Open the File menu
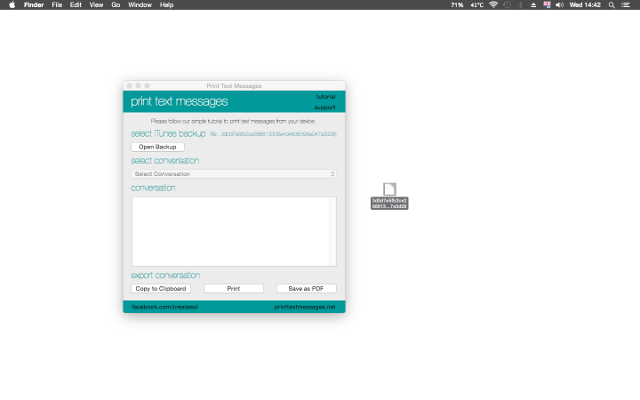This screenshot has height=400, width=640. click(x=56, y=5)
